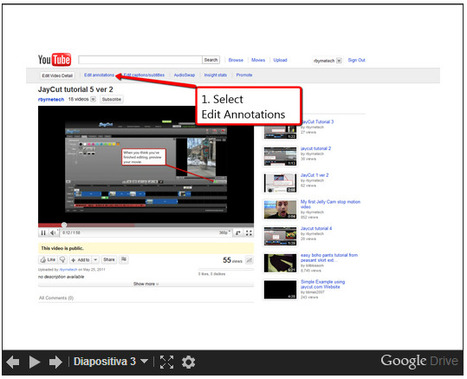This screenshot has height=379, width=467.
Task: Expand the rbyrnetech account dropdown arrow
Action: click(x=339, y=61)
